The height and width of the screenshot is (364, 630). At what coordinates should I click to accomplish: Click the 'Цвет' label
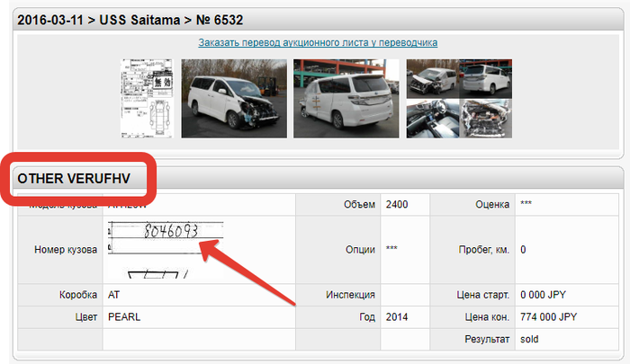click(86, 317)
